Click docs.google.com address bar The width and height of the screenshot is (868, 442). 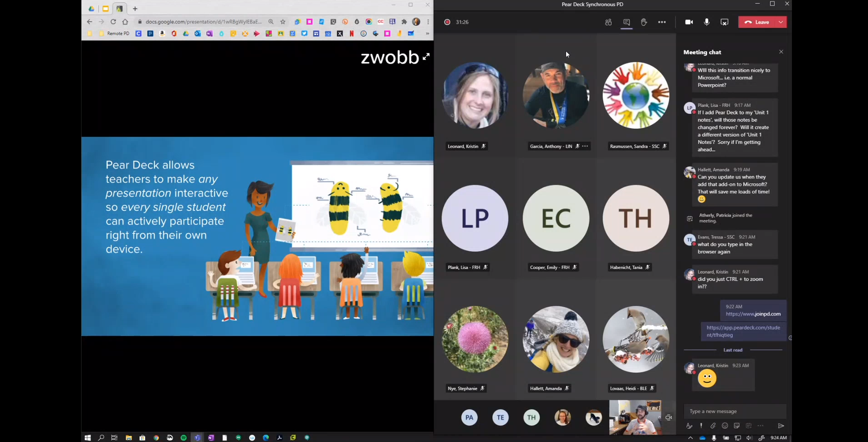(204, 22)
